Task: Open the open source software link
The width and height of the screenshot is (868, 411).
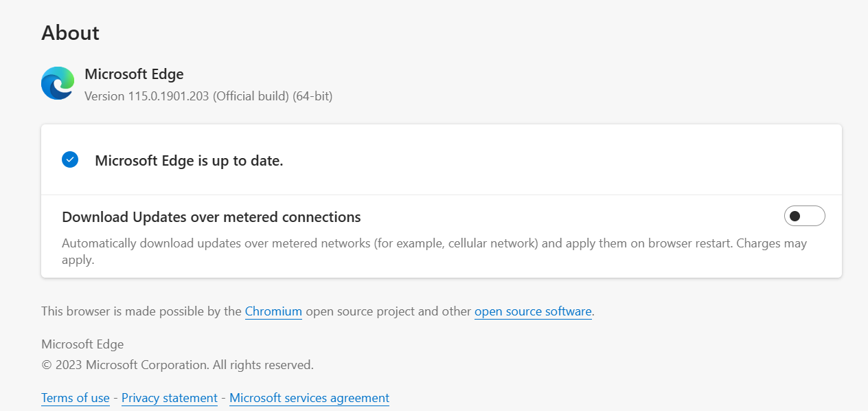Action: [x=533, y=311]
